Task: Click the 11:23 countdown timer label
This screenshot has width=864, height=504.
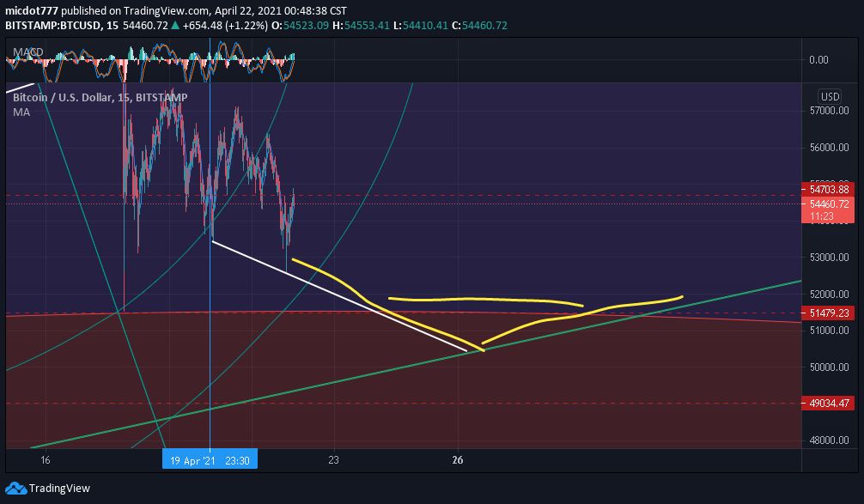Action: click(x=822, y=216)
